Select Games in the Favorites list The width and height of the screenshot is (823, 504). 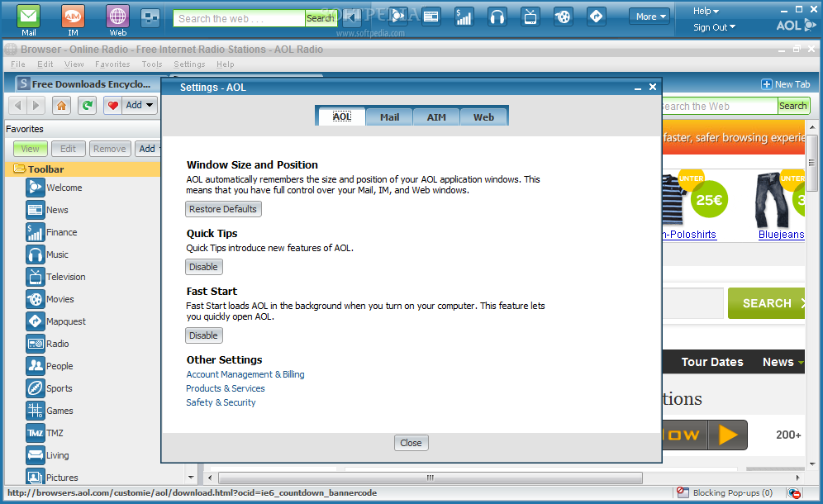point(50,411)
